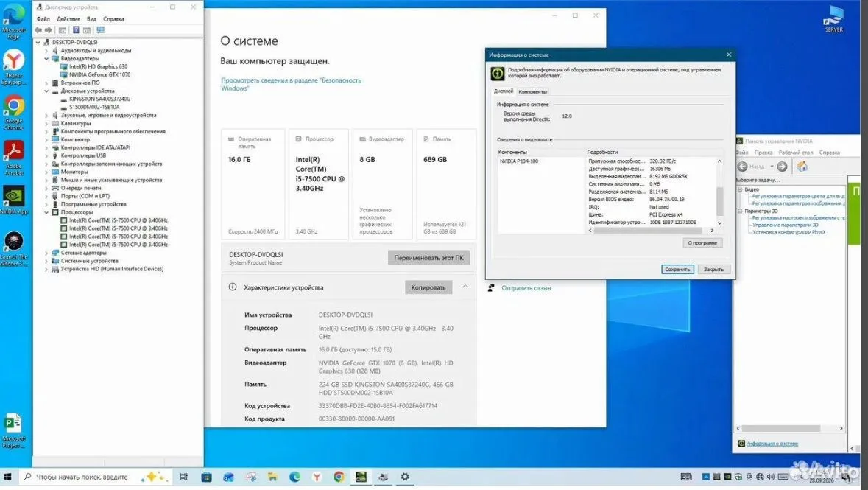Collapse the Дисковые устройства tree node

point(46,91)
